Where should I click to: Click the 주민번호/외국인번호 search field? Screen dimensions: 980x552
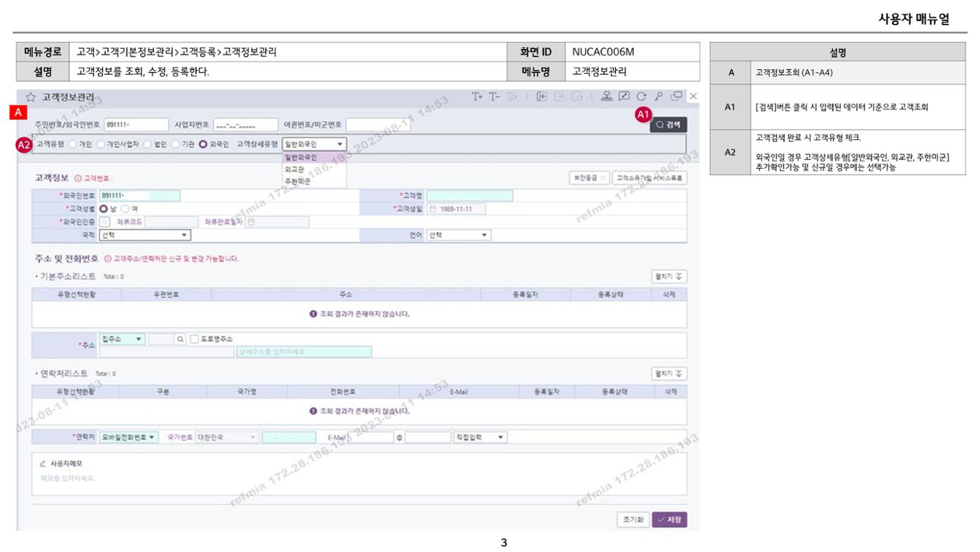(x=136, y=125)
